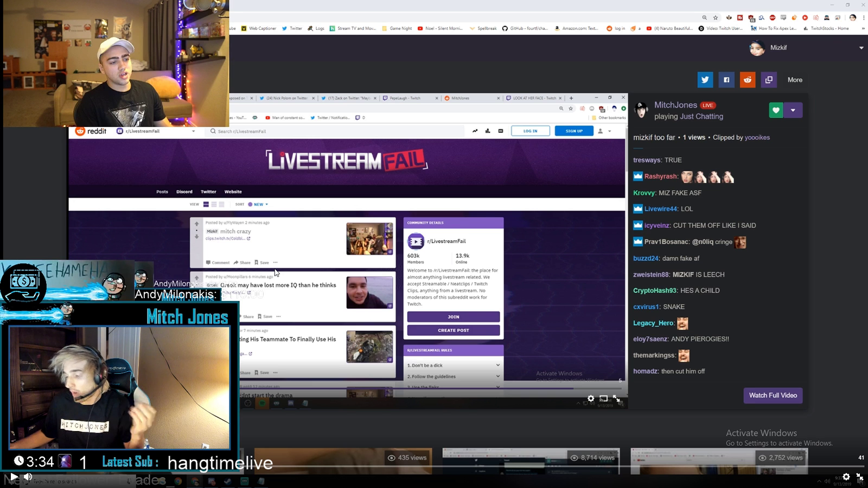Copy the clip link with the purple icon
The width and height of the screenshot is (868, 488).
(769, 80)
